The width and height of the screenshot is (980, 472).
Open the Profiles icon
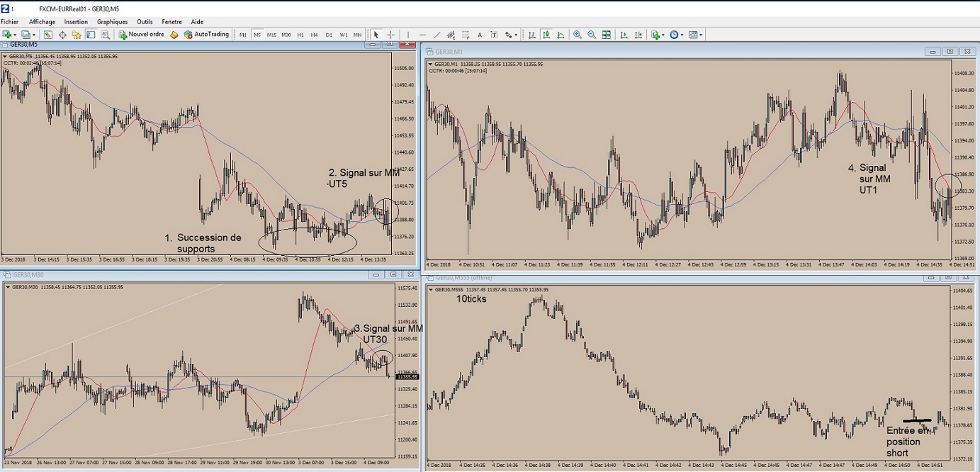[26, 35]
